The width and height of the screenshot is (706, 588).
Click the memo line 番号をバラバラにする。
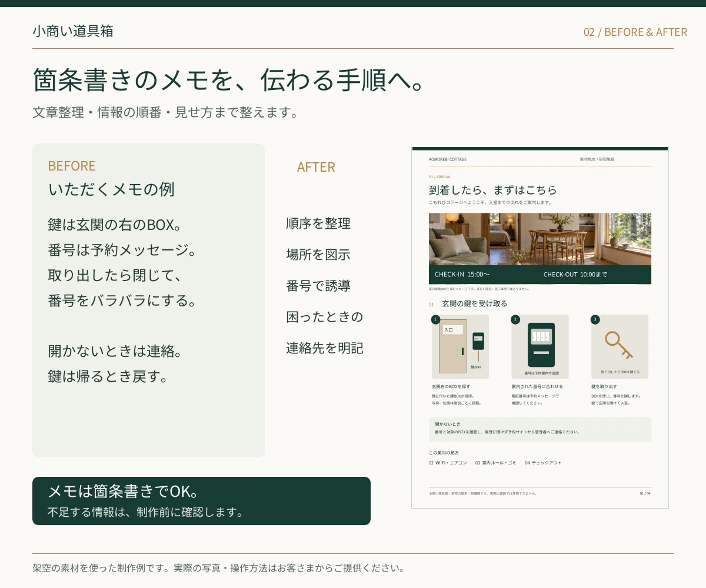coord(122,300)
